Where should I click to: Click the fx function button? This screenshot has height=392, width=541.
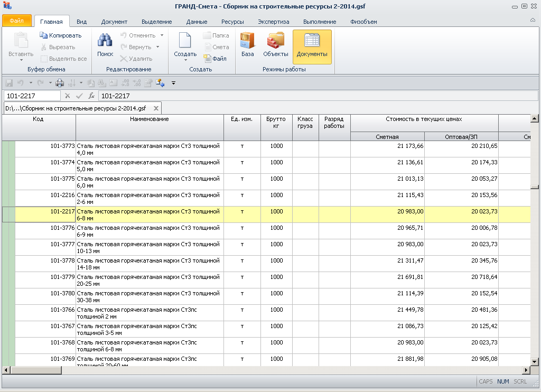click(x=91, y=96)
